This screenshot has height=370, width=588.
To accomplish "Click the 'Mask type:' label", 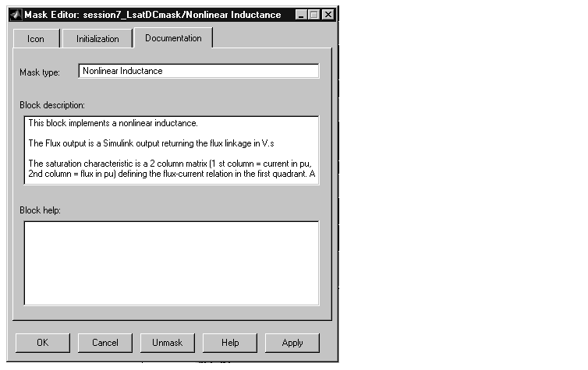I will click(x=40, y=72).
